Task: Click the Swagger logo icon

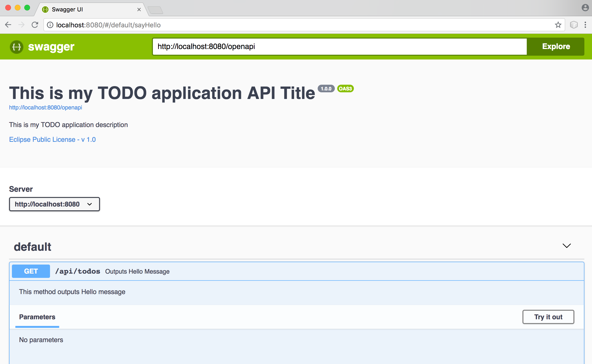Action: pyautogui.click(x=17, y=46)
